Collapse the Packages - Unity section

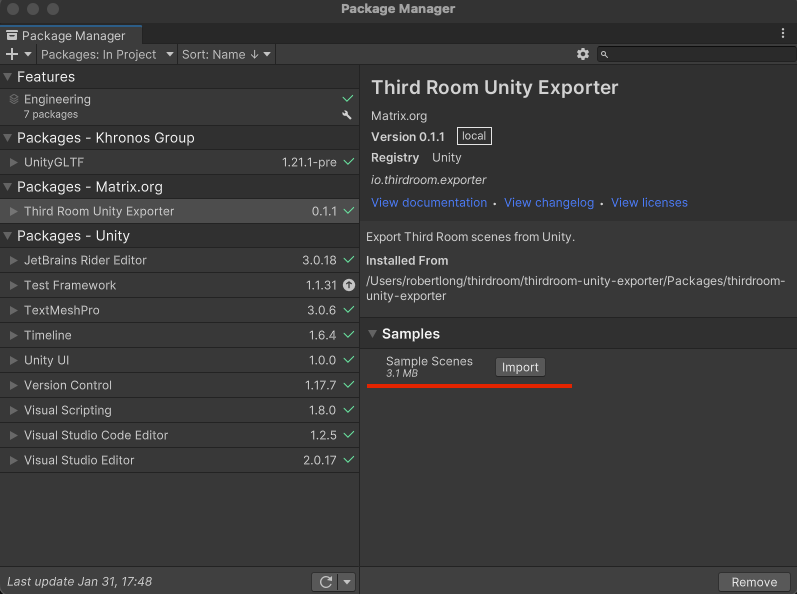click(8, 236)
